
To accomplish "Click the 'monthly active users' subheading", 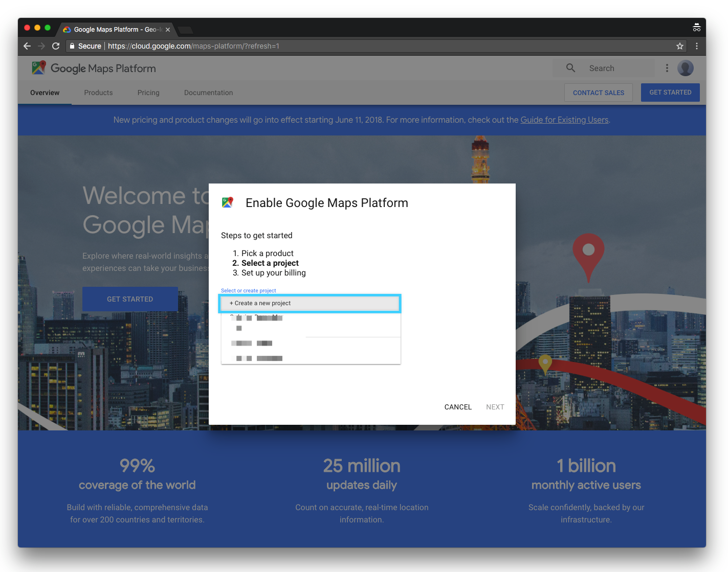I will point(586,485).
